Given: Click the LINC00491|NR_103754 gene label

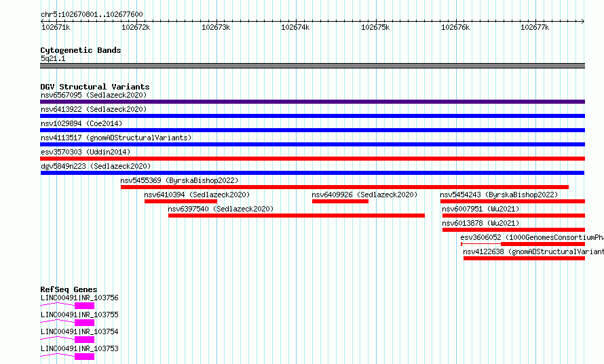Looking at the screenshot, I should pyautogui.click(x=79, y=331).
